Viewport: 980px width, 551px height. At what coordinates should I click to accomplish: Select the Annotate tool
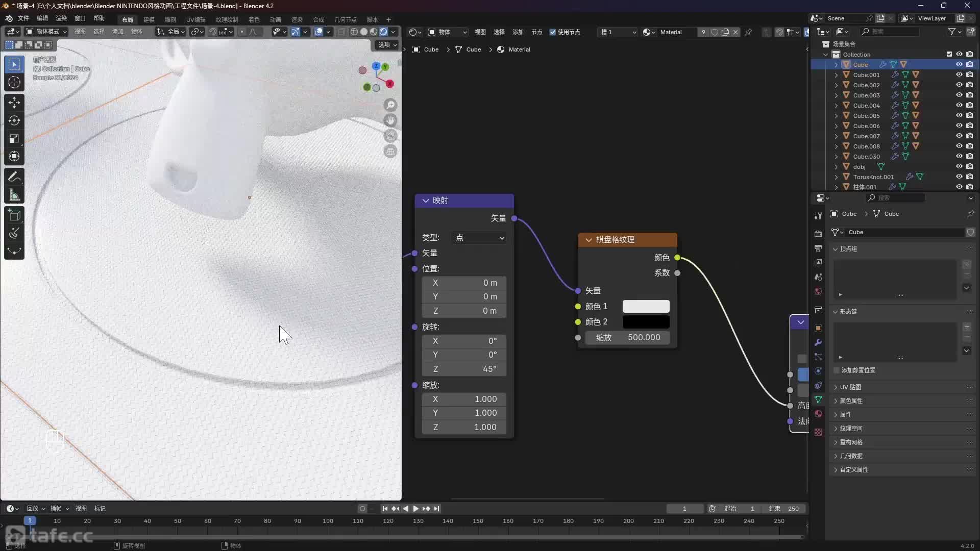click(x=14, y=177)
